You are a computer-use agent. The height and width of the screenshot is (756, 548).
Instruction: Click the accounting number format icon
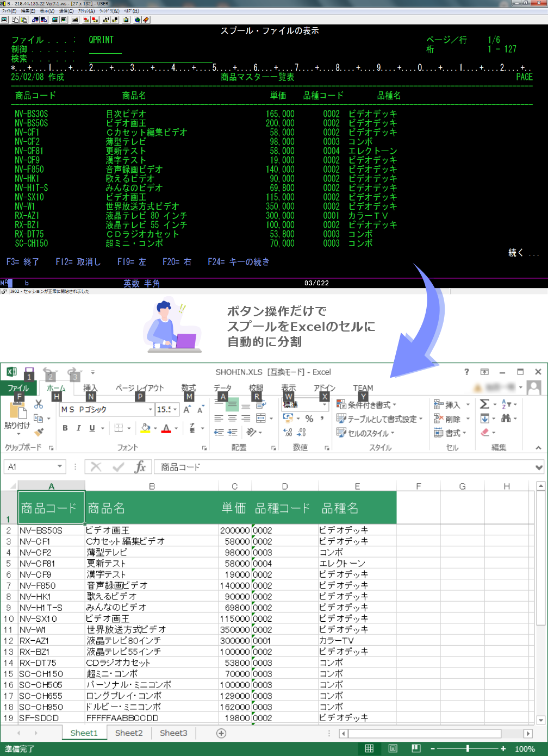(x=288, y=418)
